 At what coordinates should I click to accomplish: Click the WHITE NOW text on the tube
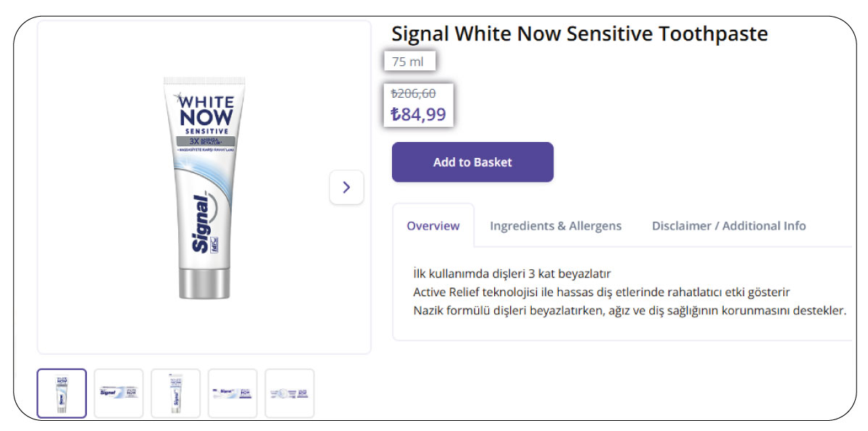click(206, 110)
